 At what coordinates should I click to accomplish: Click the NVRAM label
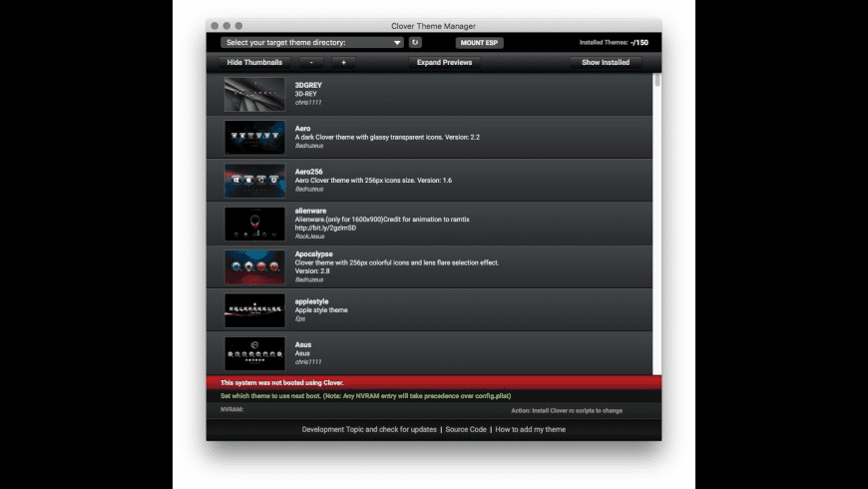[231, 410]
